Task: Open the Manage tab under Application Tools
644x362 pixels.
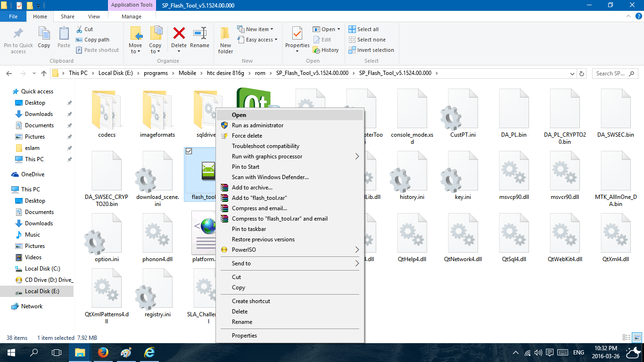Action: (132, 16)
